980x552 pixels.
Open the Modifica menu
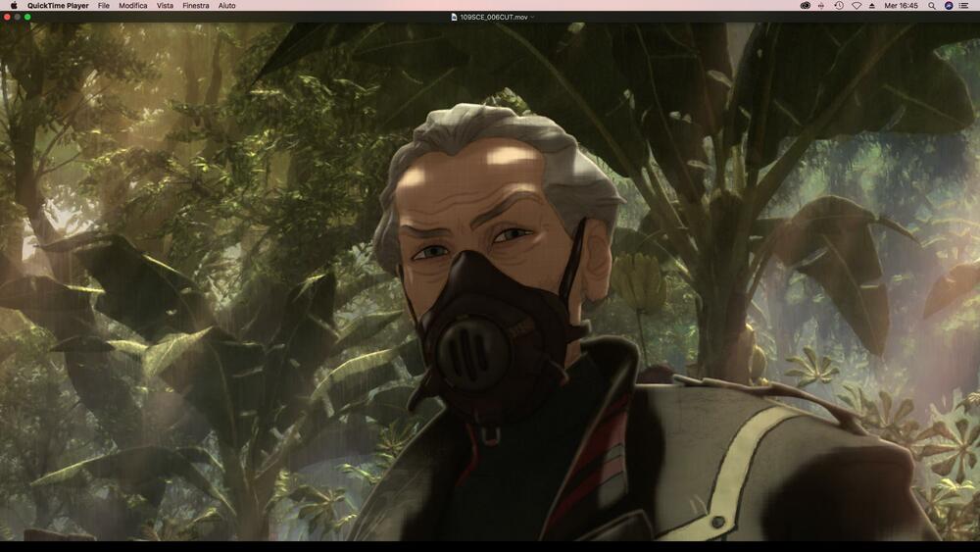(133, 6)
